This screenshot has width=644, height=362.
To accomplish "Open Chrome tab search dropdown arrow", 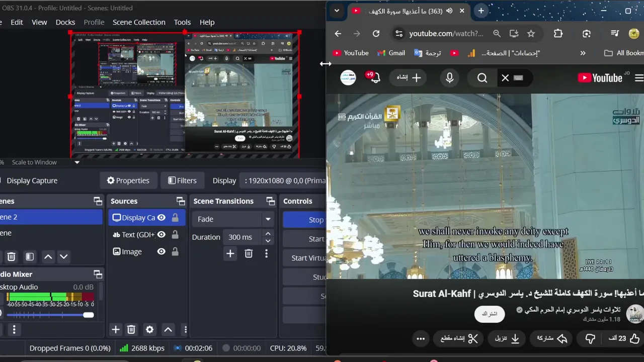I will [x=337, y=11].
